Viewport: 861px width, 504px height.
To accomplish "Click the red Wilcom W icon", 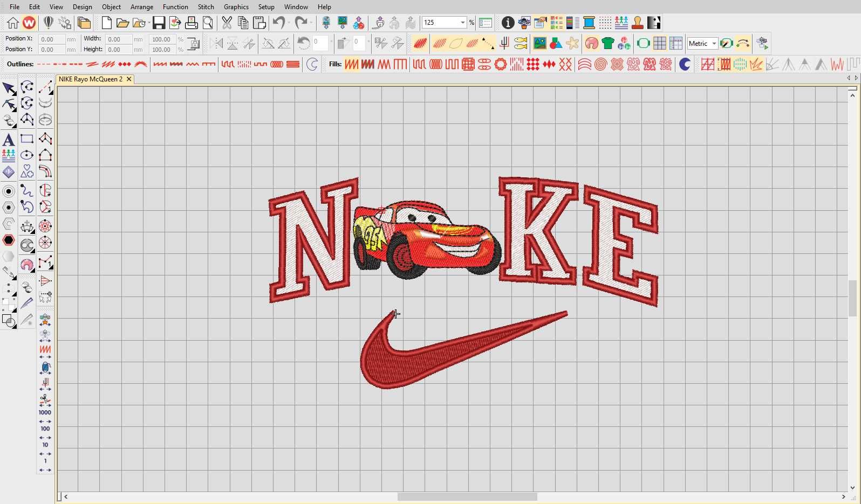I will click(x=29, y=23).
